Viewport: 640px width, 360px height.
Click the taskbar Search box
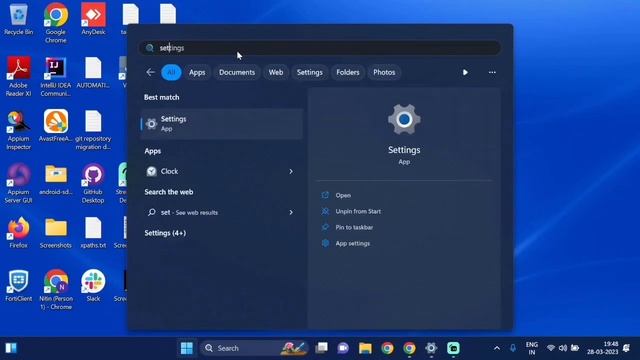pyautogui.click(x=254, y=348)
